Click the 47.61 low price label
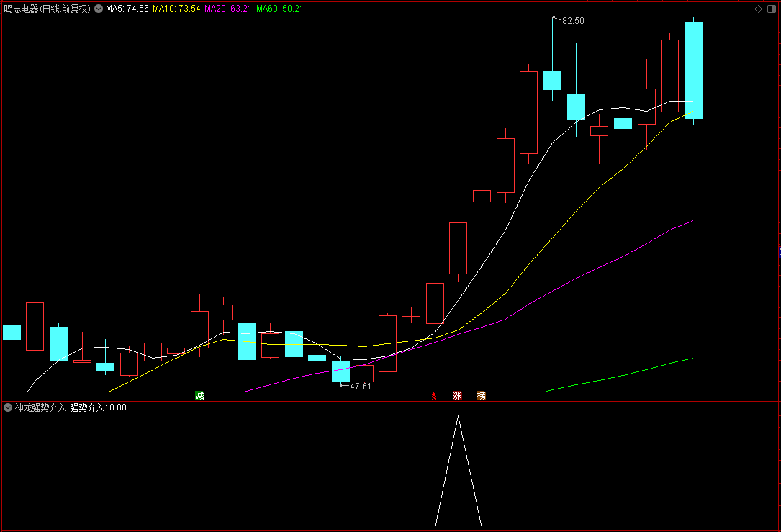Image resolution: width=781 pixels, height=532 pixels. (360, 386)
